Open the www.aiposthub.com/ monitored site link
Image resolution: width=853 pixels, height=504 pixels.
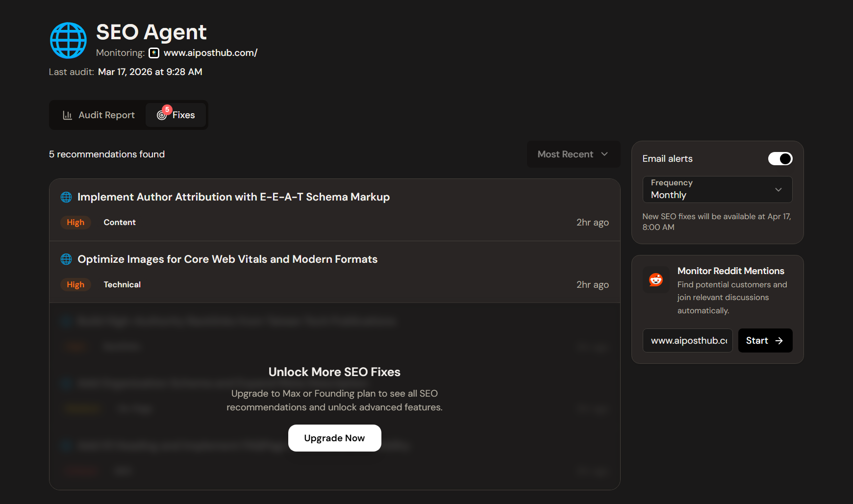210,53
